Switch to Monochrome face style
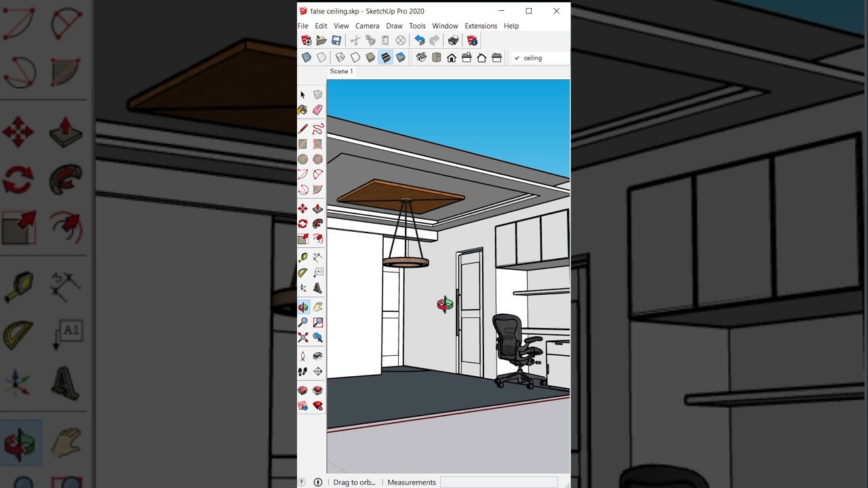The height and width of the screenshot is (488, 868). [x=401, y=58]
